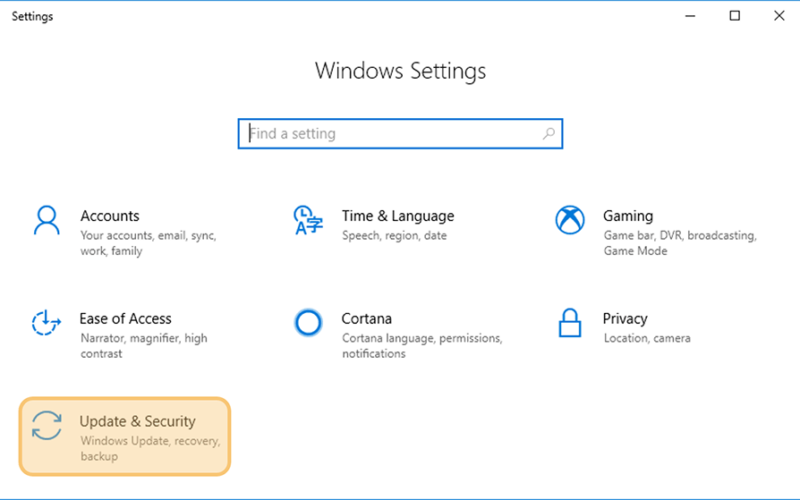The image size is (800, 500).
Task: Go to the Gaming settings heading
Action: tap(628, 216)
